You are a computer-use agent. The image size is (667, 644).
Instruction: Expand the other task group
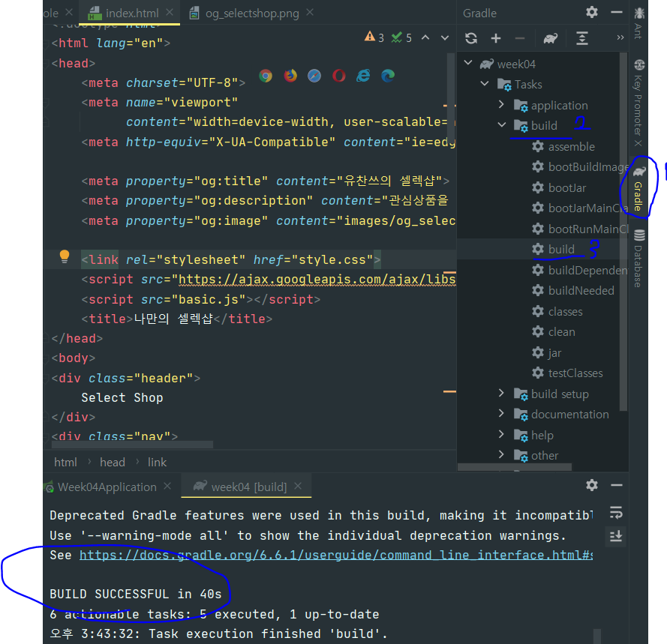click(x=501, y=454)
